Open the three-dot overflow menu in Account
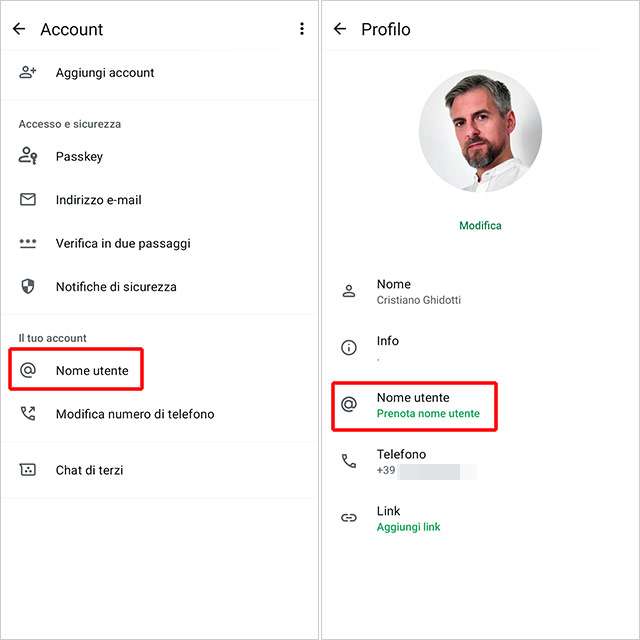Image resolution: width=640 pixels, height=640 pixels. click(302, 29)
